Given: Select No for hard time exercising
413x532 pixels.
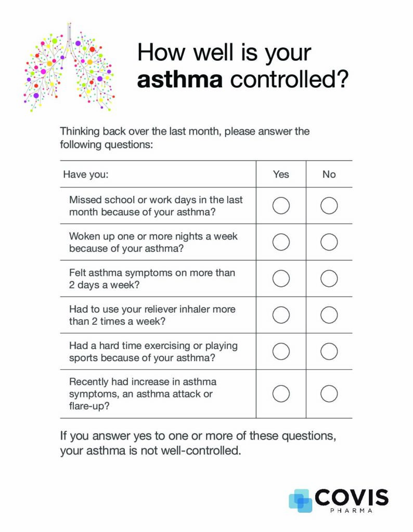Looking at the screenshot, I should coord(329,351).
